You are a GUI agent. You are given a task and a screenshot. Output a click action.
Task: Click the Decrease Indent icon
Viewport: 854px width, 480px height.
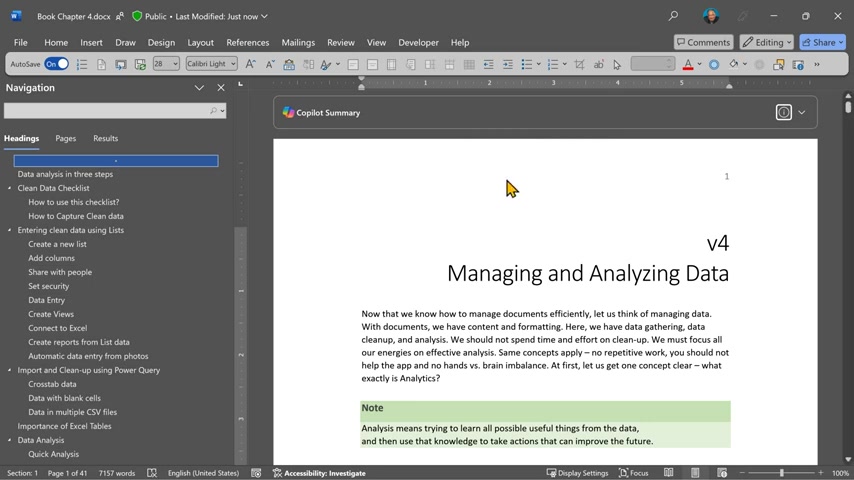488,65
